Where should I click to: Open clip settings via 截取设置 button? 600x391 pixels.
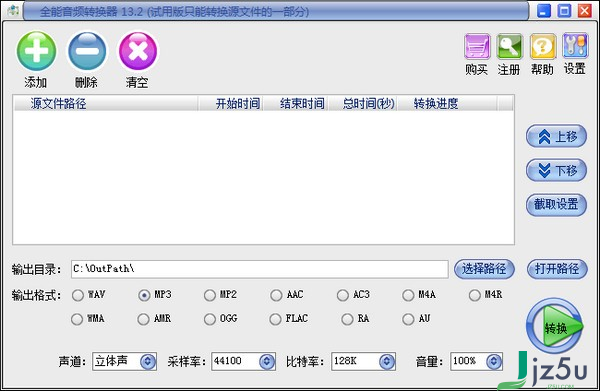click(x=556, y=205)
